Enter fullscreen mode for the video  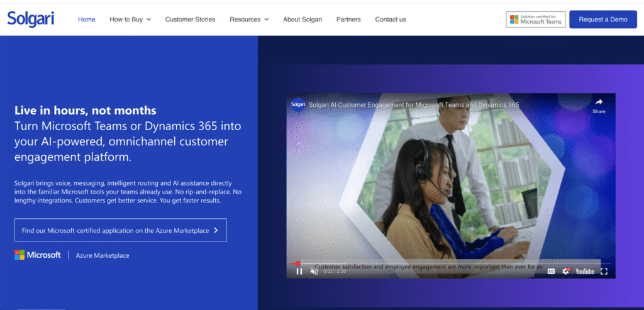pyautogui.click(x=604, y=271)
